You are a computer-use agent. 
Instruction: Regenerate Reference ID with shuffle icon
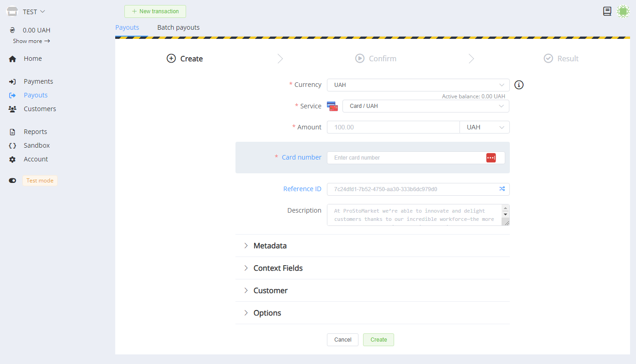point(502,189)
